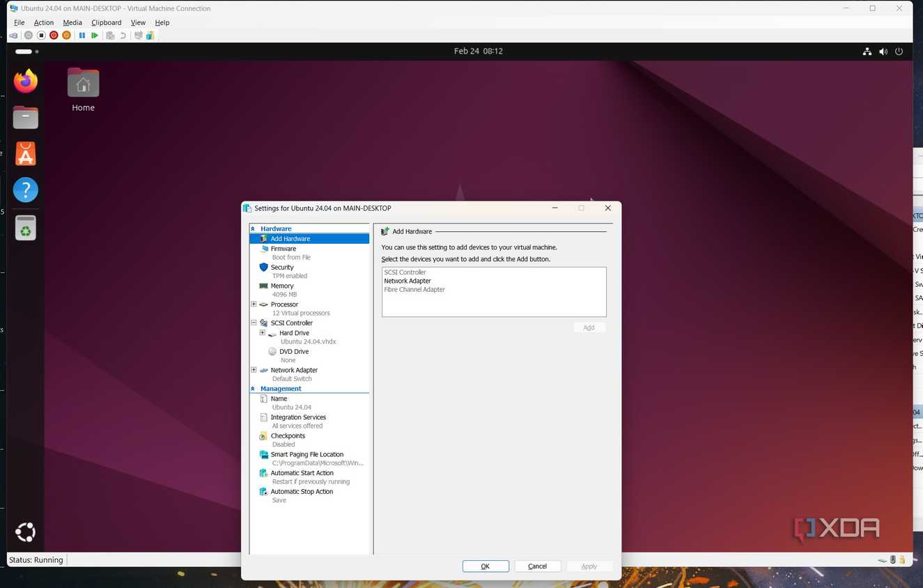923x588 pixels.
Task: Open Firefox from the Ubuntu dock
Action: (26, 81)
